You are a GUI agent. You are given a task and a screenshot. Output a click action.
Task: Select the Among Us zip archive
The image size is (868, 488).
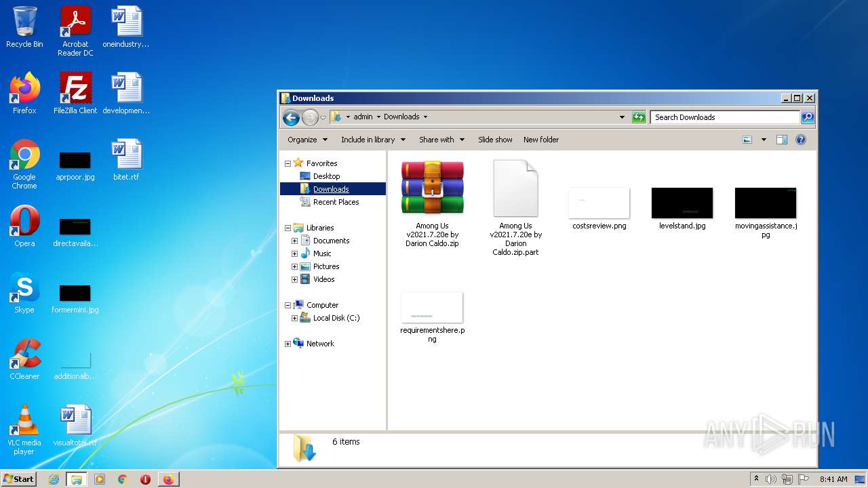pos(432,203)
